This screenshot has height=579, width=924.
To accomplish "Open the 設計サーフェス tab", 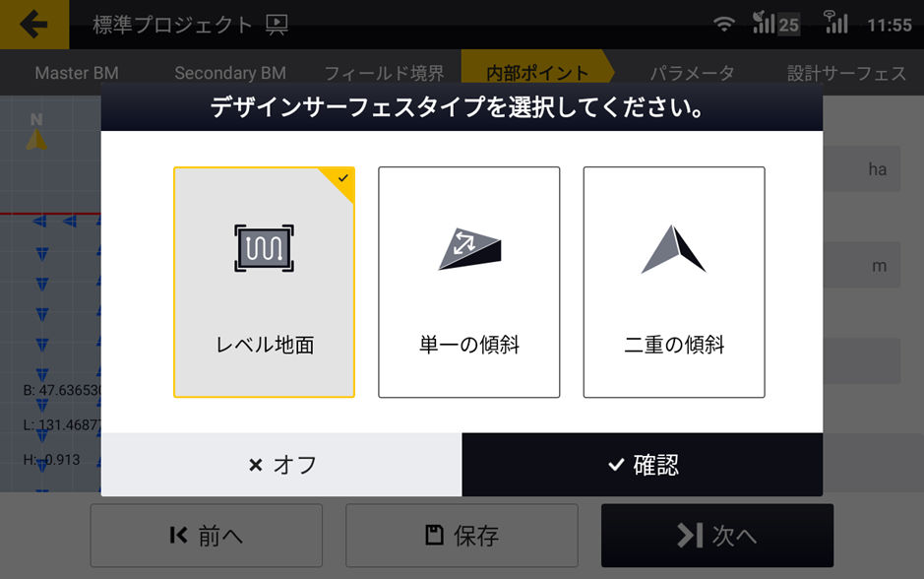I will click(x=847, y=73).
